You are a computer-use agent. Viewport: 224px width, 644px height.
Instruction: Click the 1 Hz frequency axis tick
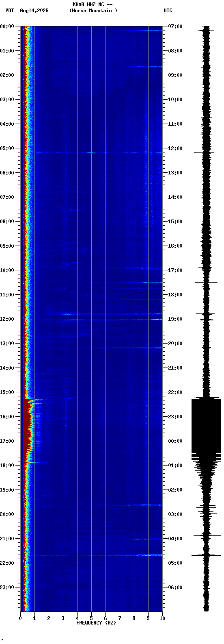point(34,618)
